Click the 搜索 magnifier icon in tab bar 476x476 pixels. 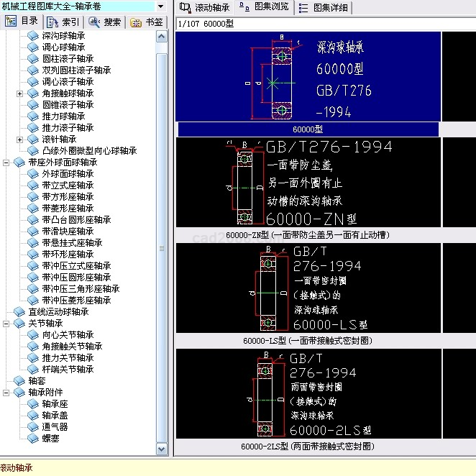click(94, 22)
